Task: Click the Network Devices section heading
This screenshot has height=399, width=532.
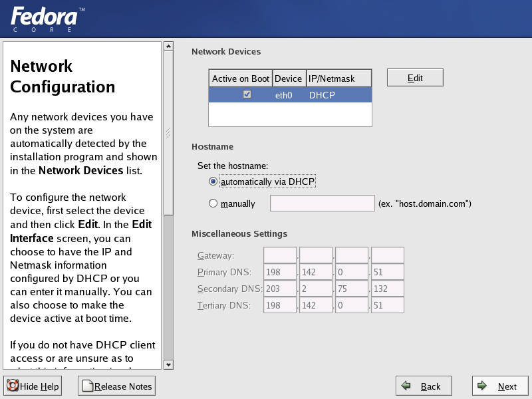Action: click(x=226, y=52)
